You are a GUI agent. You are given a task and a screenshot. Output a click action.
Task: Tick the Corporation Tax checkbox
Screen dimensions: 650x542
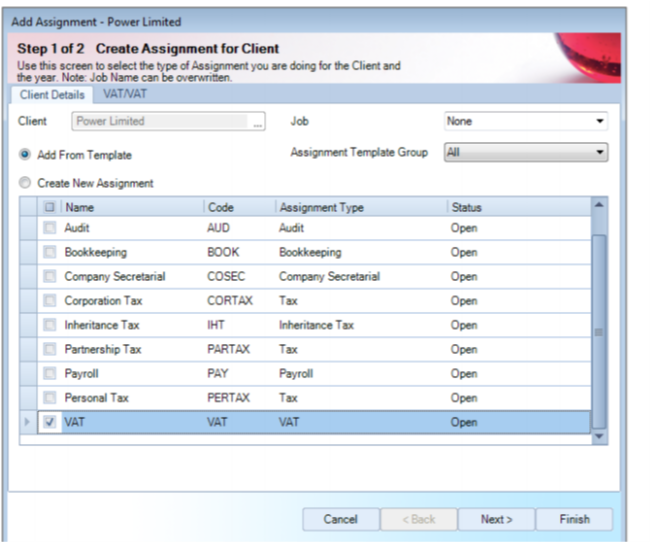tap(50, 301)
